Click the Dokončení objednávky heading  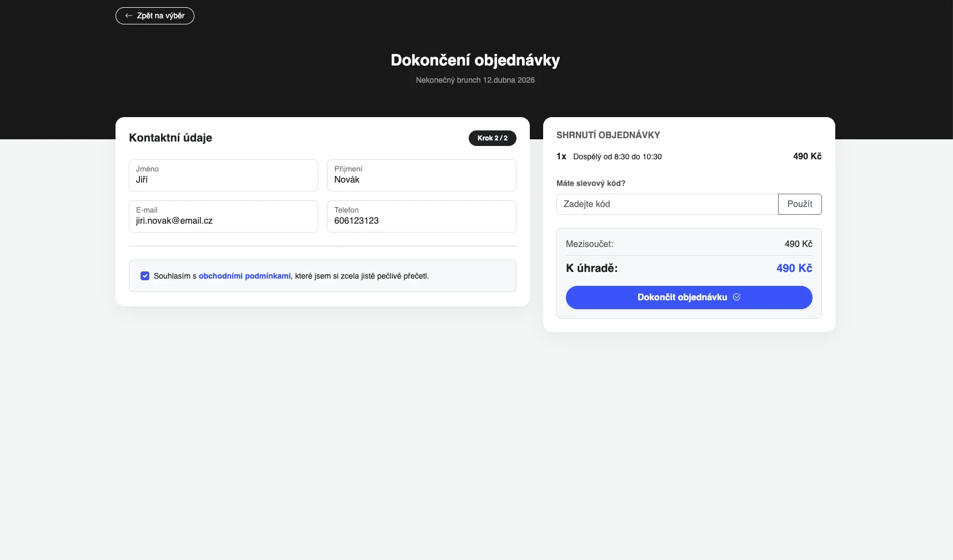click(x=475, y=60)
